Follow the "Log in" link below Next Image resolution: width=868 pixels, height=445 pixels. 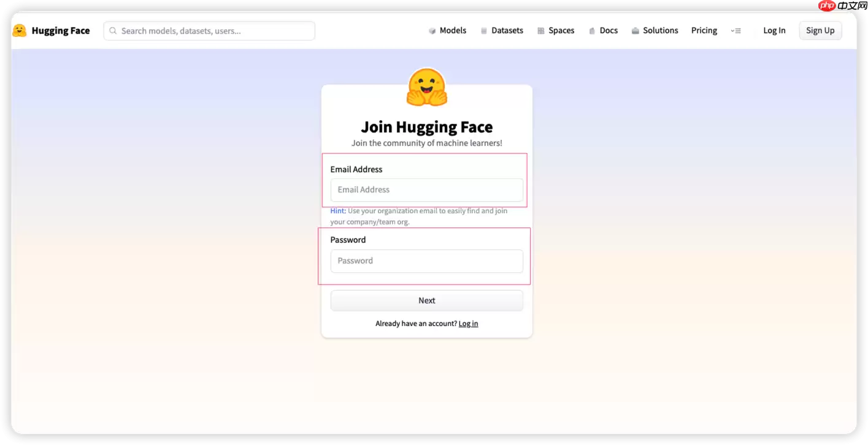click(x=468, y=324)
